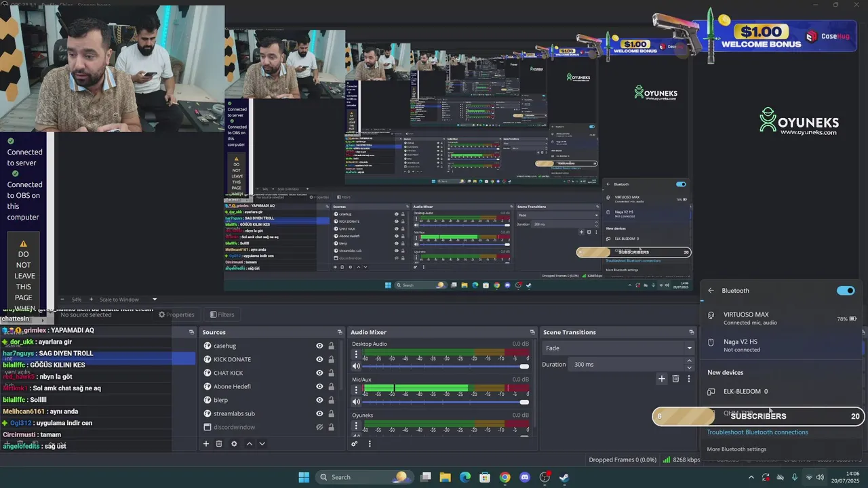Remove selected source with trash icon
This screenshot has height=488, width=868.
point(219,444)
